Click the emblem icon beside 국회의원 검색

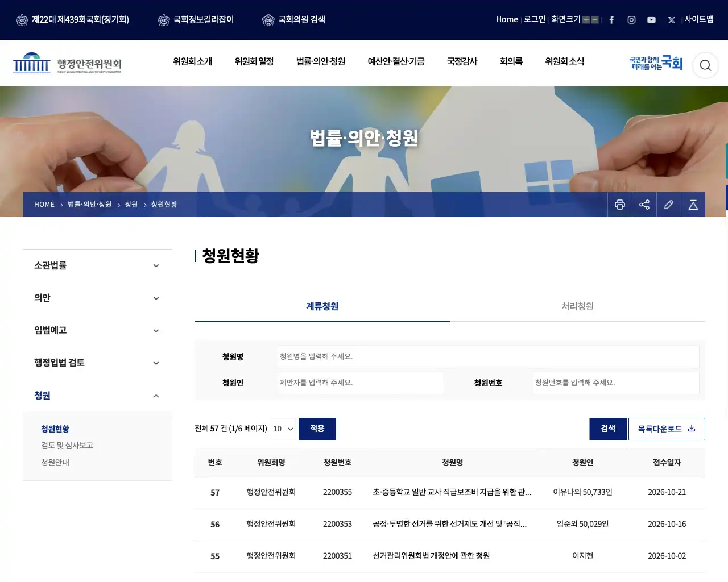268,20
